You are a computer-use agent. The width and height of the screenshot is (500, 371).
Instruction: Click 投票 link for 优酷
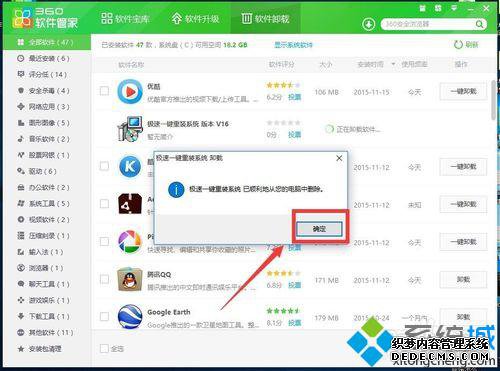click(295, 97)
